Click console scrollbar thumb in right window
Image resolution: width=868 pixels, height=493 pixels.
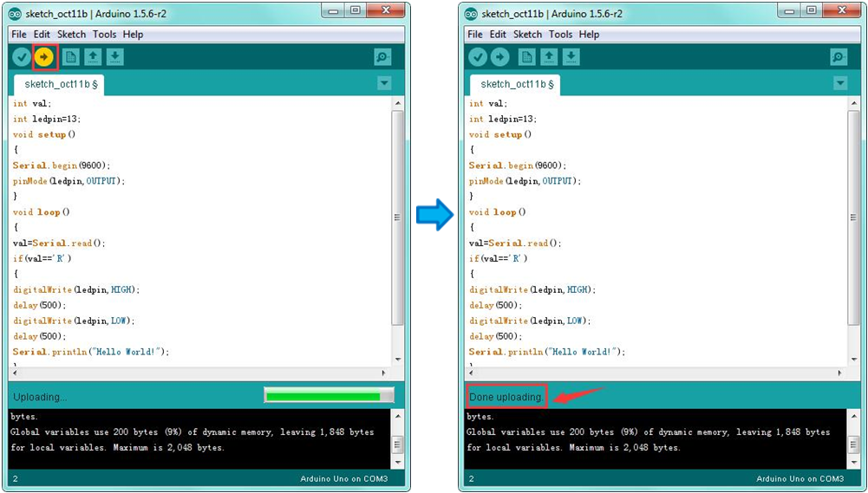click(x=853, y=444)
